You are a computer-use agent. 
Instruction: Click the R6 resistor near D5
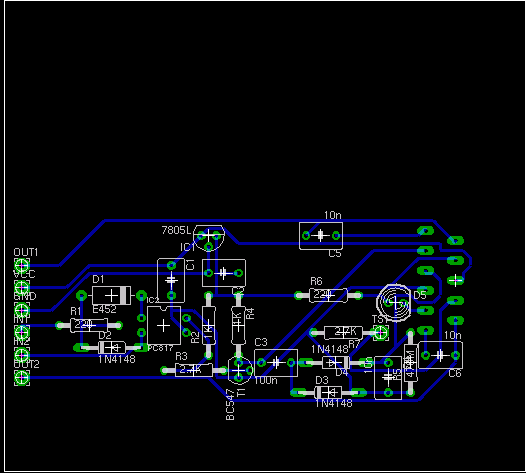[328, 295]
